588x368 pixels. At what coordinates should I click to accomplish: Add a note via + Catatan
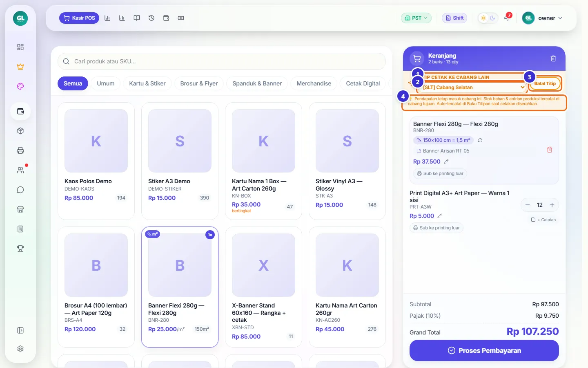coord(543,220)
